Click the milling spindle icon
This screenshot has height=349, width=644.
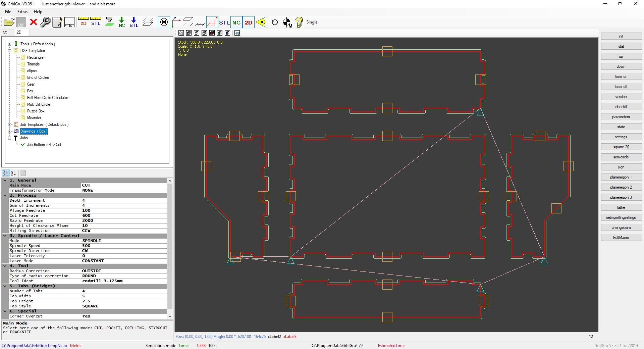[x=109, y=22]
